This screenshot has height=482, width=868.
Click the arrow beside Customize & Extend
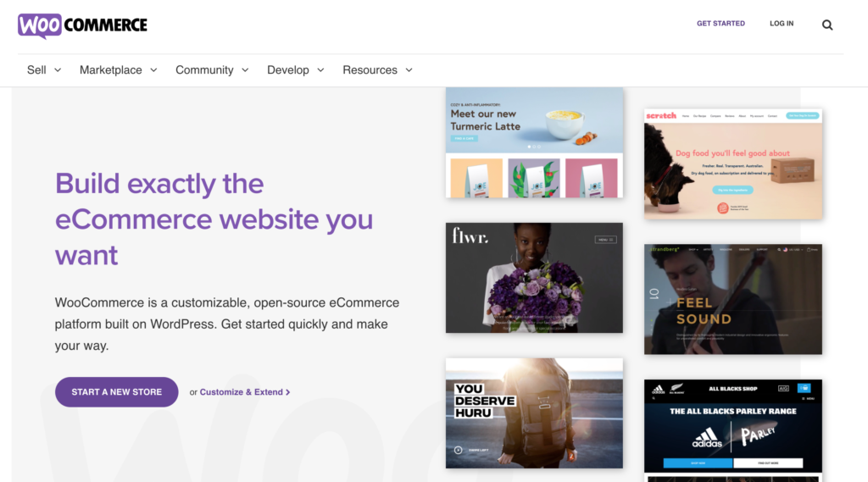click(x=288, y=392)
